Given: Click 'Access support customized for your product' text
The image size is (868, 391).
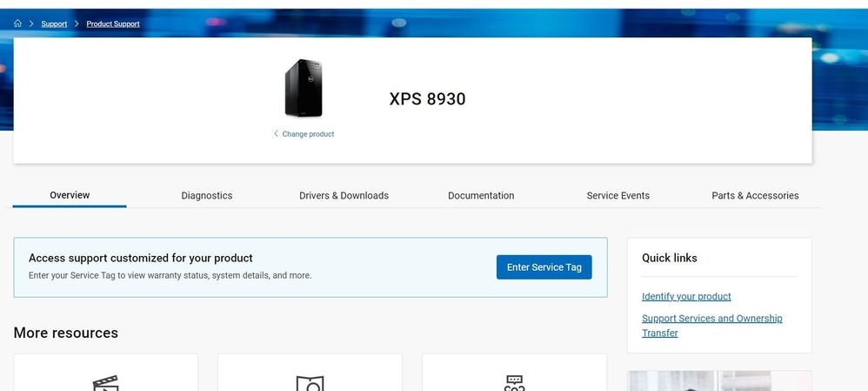Looking at the screenshot, I should point(141,258).
